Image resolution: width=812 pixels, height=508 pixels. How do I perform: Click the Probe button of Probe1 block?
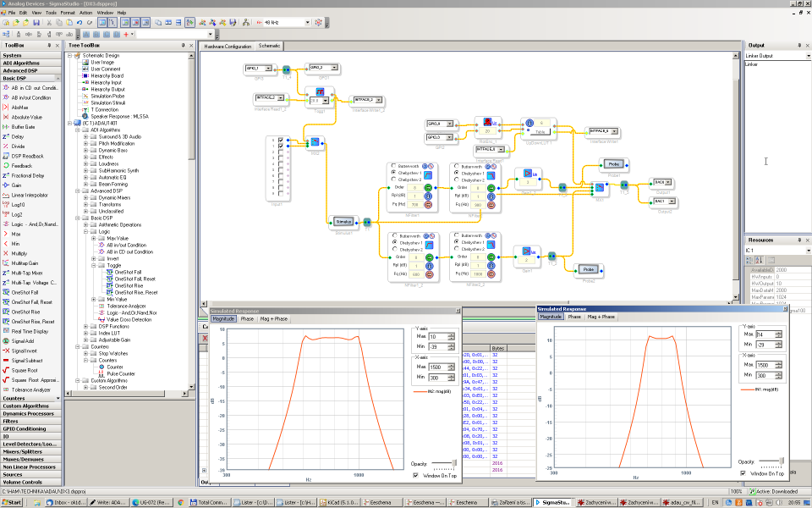[x=614, y=164]
